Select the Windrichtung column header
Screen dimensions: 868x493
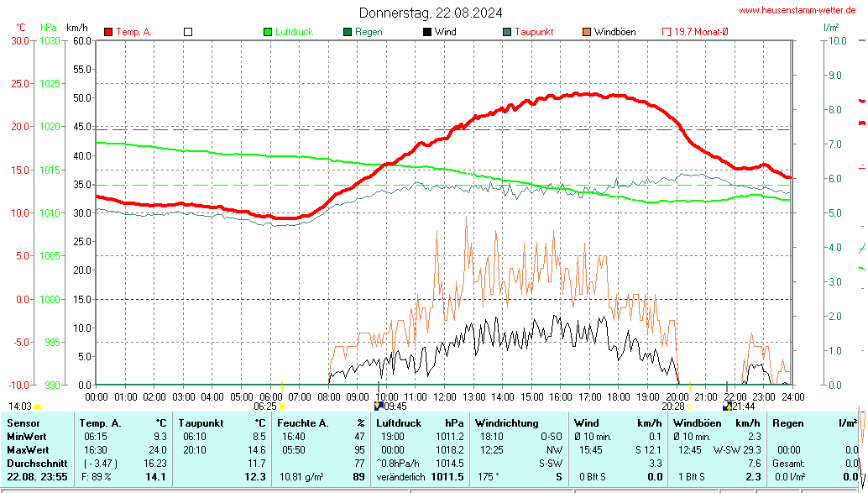point(506,422)
